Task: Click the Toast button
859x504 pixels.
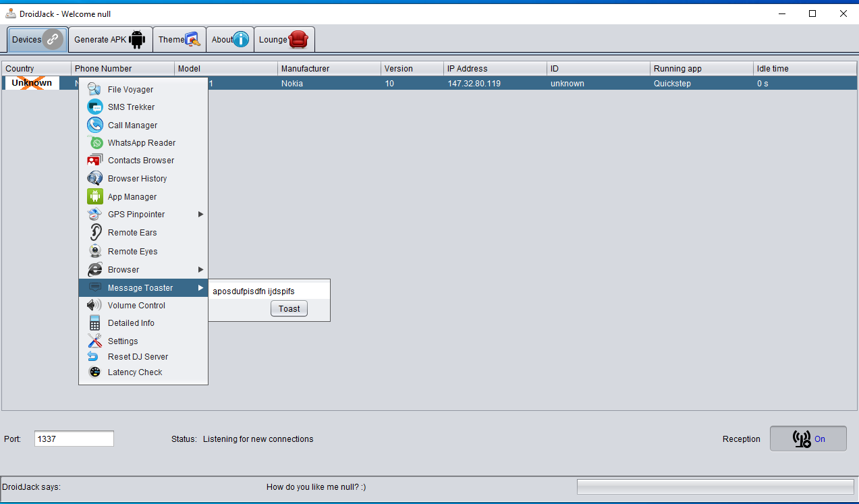Action: pos(289,309)
